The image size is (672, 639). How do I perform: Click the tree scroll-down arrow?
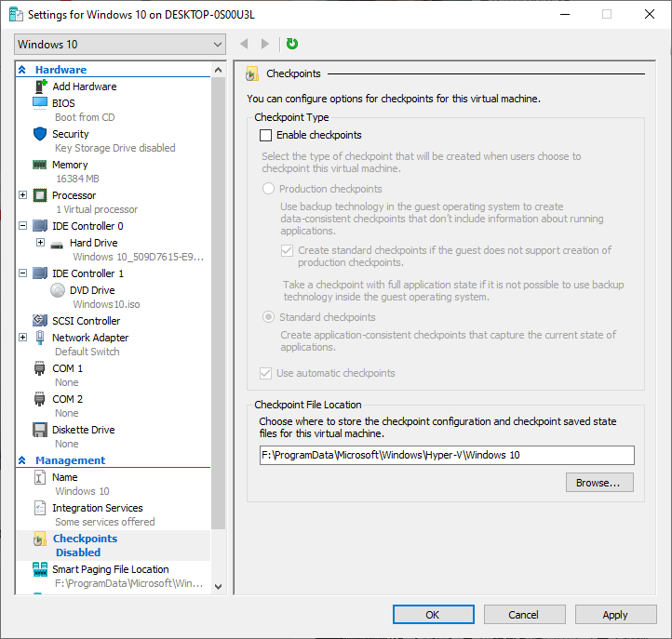[x=218, y=587]
